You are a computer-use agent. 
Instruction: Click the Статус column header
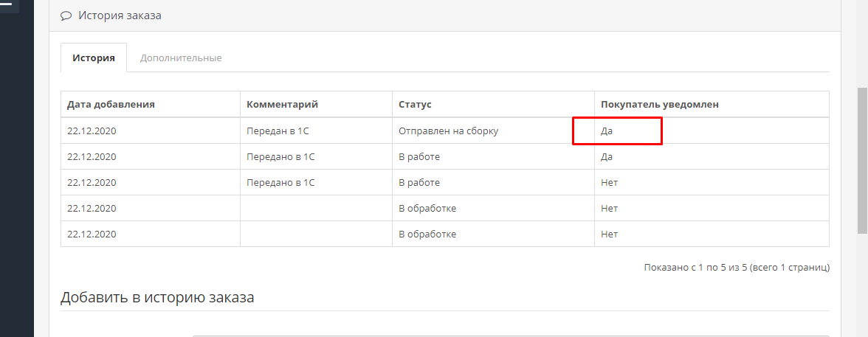(415, 104)
